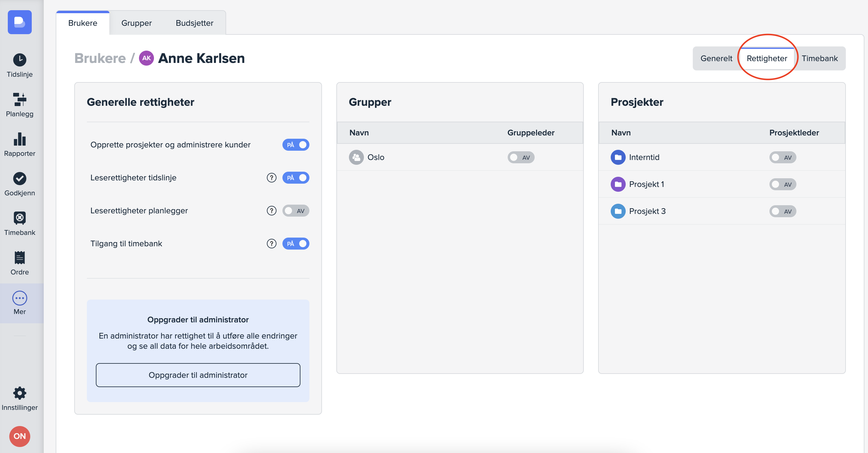Open the Ordre receipt icon
The height and width of the screenshot is (453, 868).
click(19, 258)
